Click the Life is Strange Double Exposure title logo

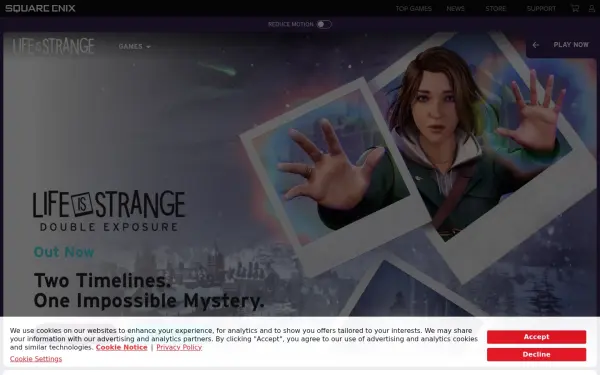(109, 211)
